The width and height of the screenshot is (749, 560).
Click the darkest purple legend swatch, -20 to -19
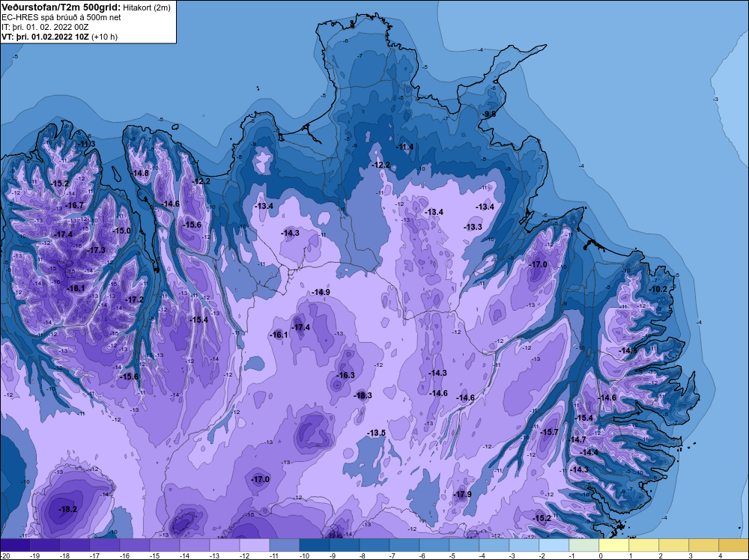tap(15, 545)
